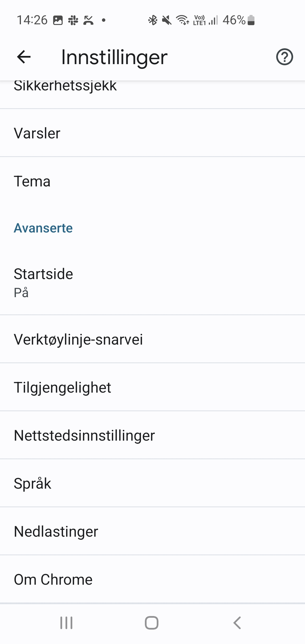Open Verktøylinje-snarvei settings
This screenshot has width=305, height=644.
point(152,339)
